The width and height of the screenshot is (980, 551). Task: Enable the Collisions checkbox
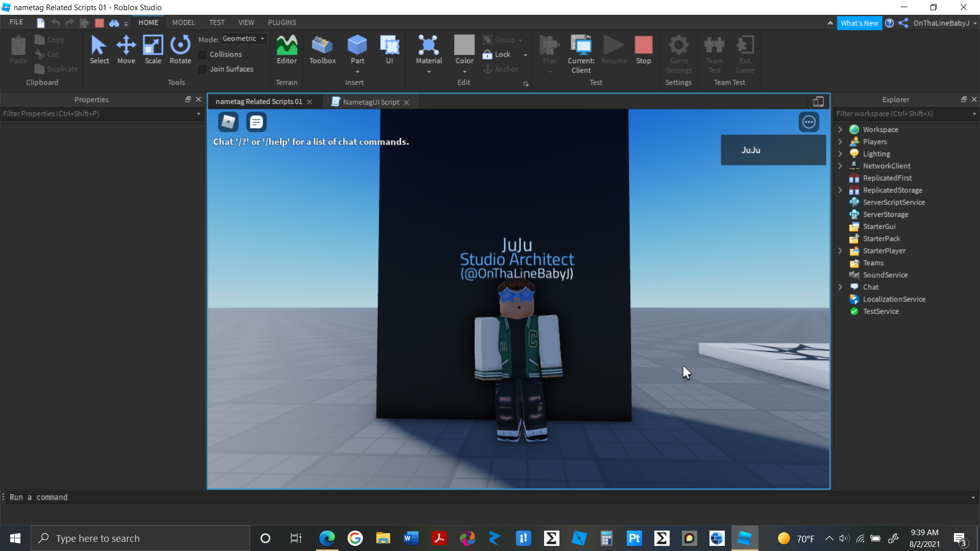(x=203, y=54)
